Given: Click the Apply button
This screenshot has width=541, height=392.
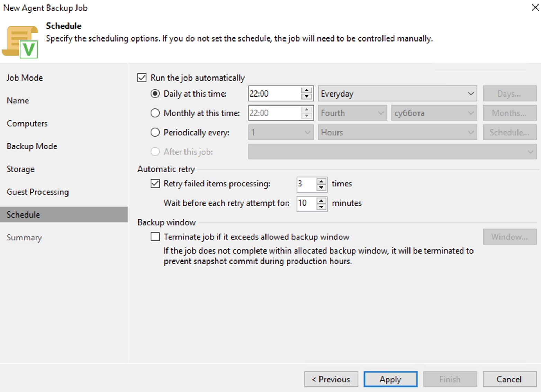Looking at the screenshot, I should pyautogui.click(x=390, y=379).
